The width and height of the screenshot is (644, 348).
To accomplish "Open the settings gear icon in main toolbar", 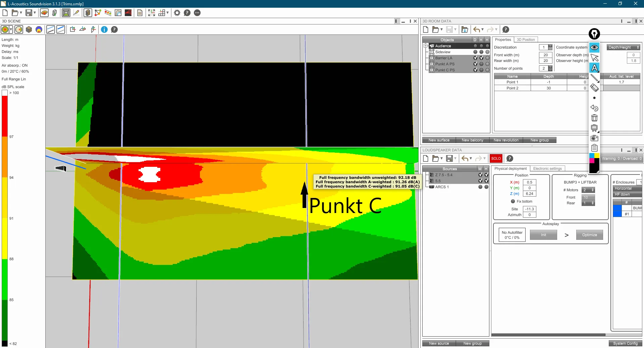I will tap(177, 13).
